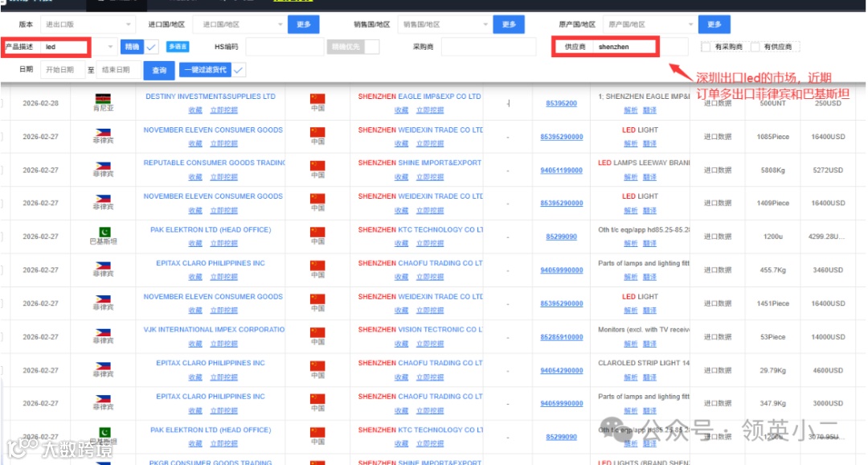Click the product description field containing led
Image resolution: width=868 pixels, height=465 pixels.
tap(65, 47)
